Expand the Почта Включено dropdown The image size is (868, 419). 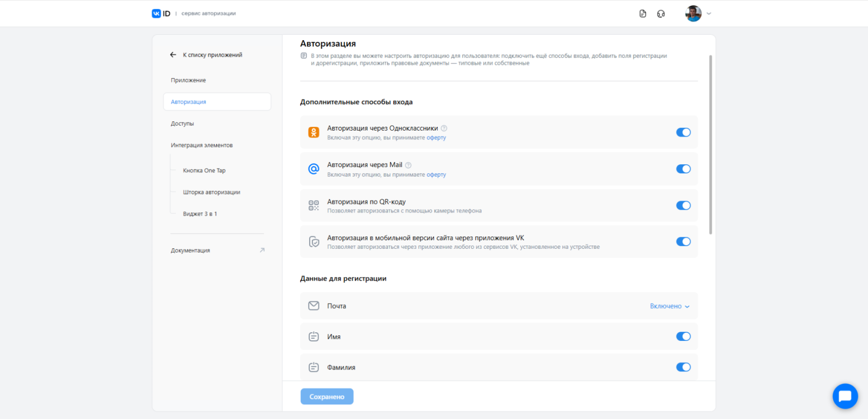click(x=669, y=306)
